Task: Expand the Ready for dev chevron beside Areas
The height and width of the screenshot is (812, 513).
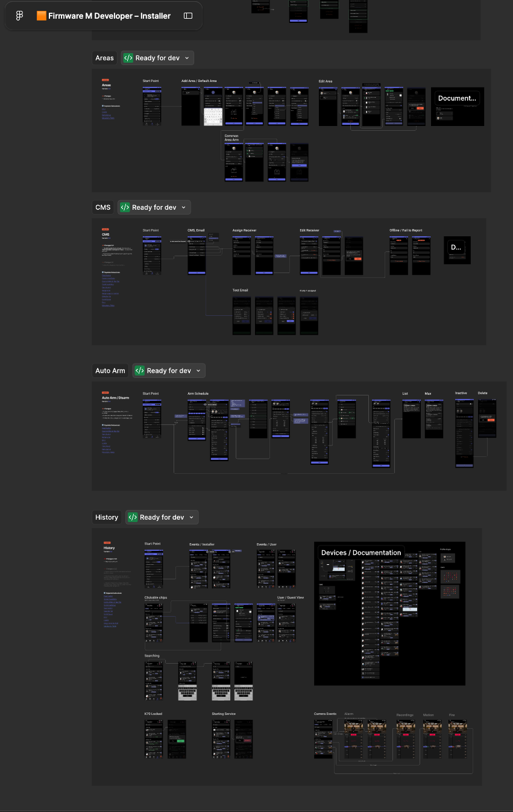Action: click(x=187, y=58)
